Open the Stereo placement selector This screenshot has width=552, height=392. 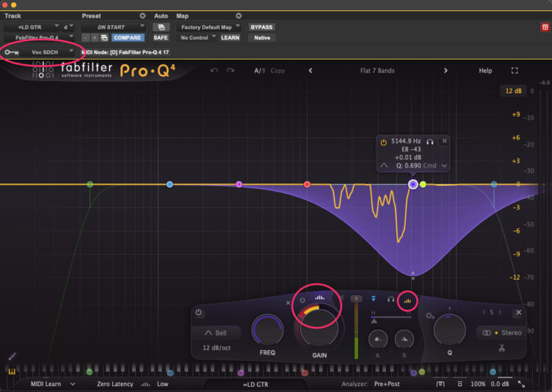(501, 333)
